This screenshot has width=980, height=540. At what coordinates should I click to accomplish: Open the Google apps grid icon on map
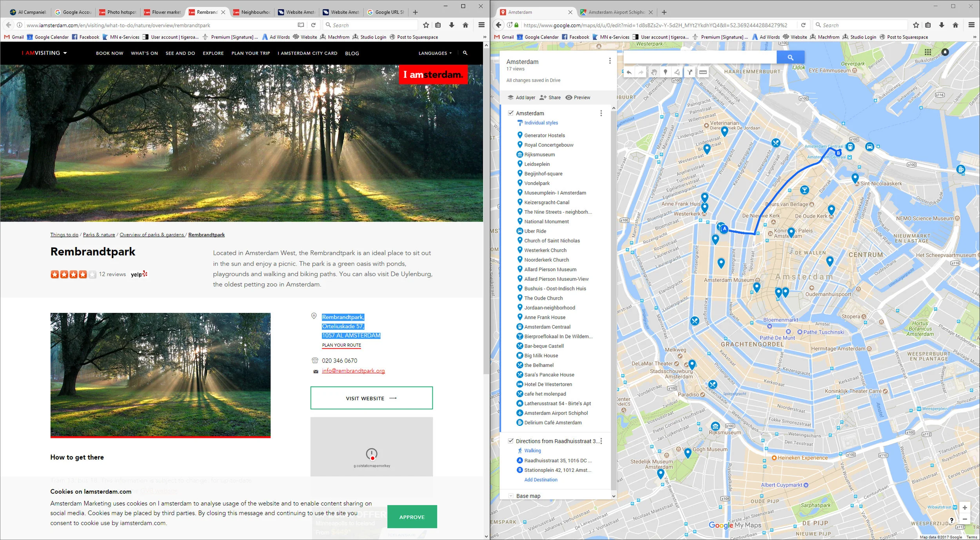(927, 52)
